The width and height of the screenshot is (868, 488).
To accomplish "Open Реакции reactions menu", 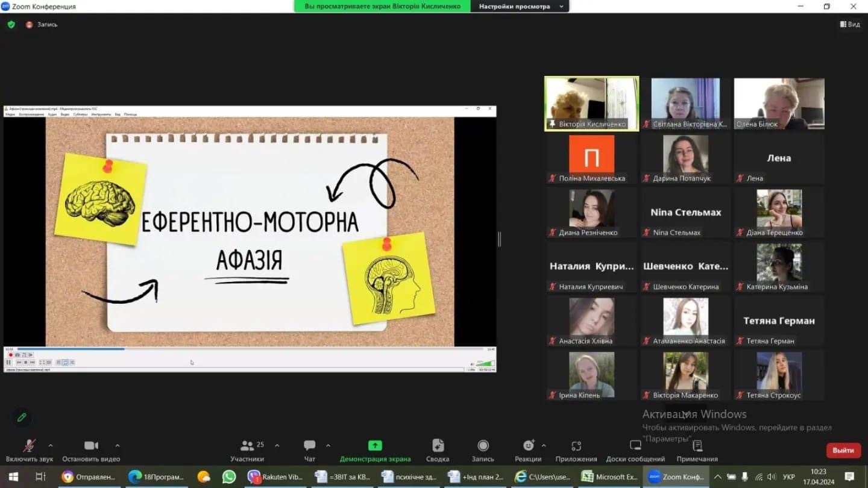I will [x=528, y=451].
